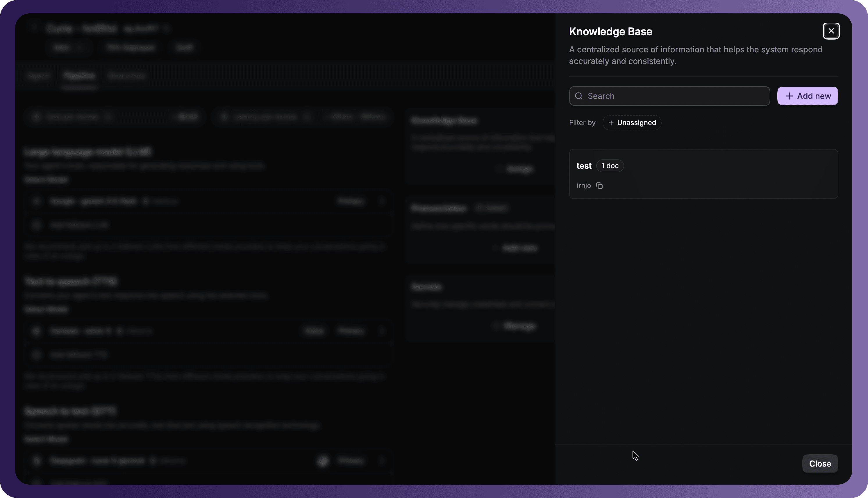The width and height of the screenshot is (868, 498).
Task: Close the Knowledge Base panel with X icon
Action: 831,31
